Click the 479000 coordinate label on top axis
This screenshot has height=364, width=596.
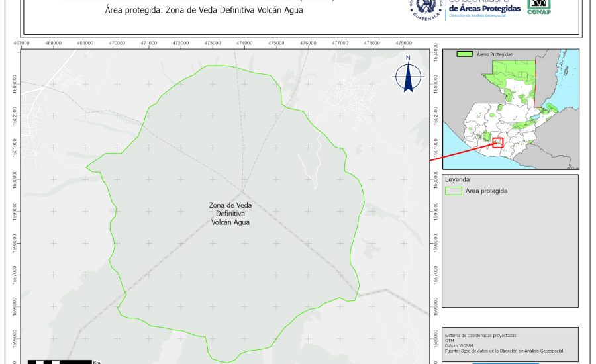pyautogui.click(x=403, y=43)
